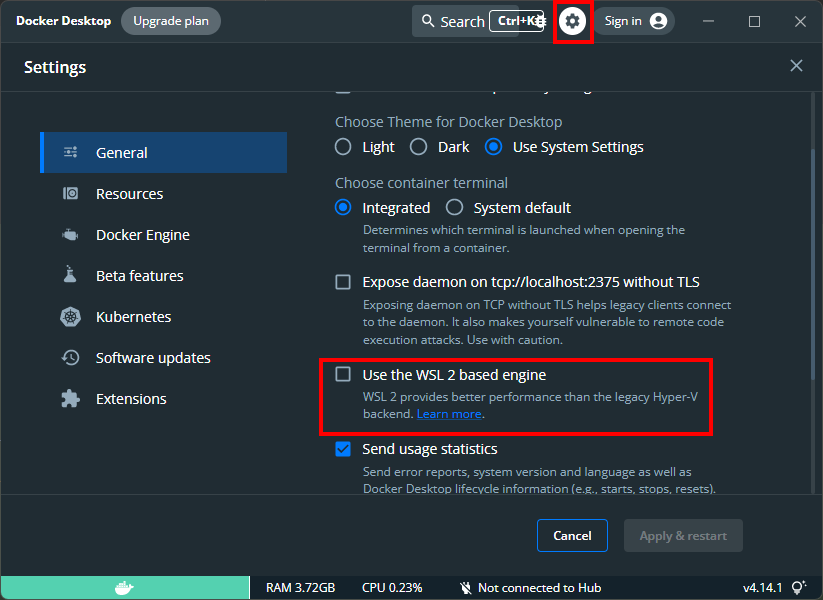This screenshot has width=823, height=600.
Task: Click the Not connected to Hub text
Action: 539,587
